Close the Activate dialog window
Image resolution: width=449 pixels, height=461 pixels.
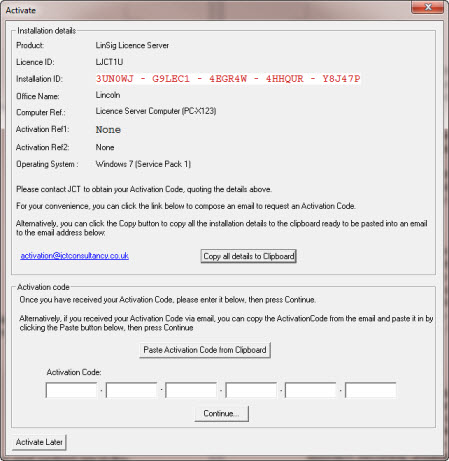[x=428, y=7]
